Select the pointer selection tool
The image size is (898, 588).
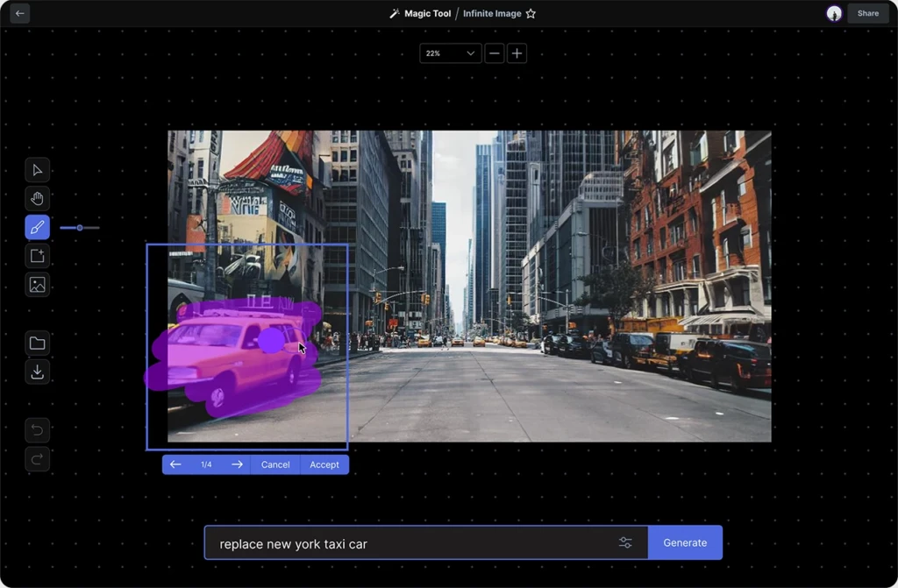click(37, 170)
